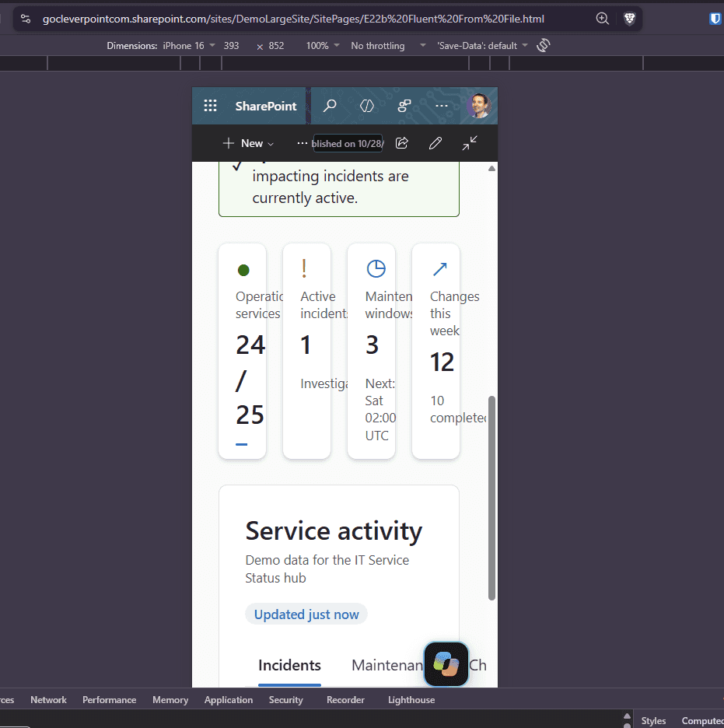Click the page vertical scrollbar thumb

click(492, 498)
